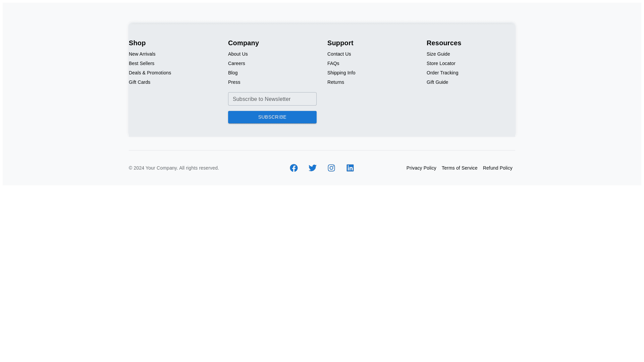Open the Privacy Policy link
Screen dimensions: 644x362
(x=421, y=168)
